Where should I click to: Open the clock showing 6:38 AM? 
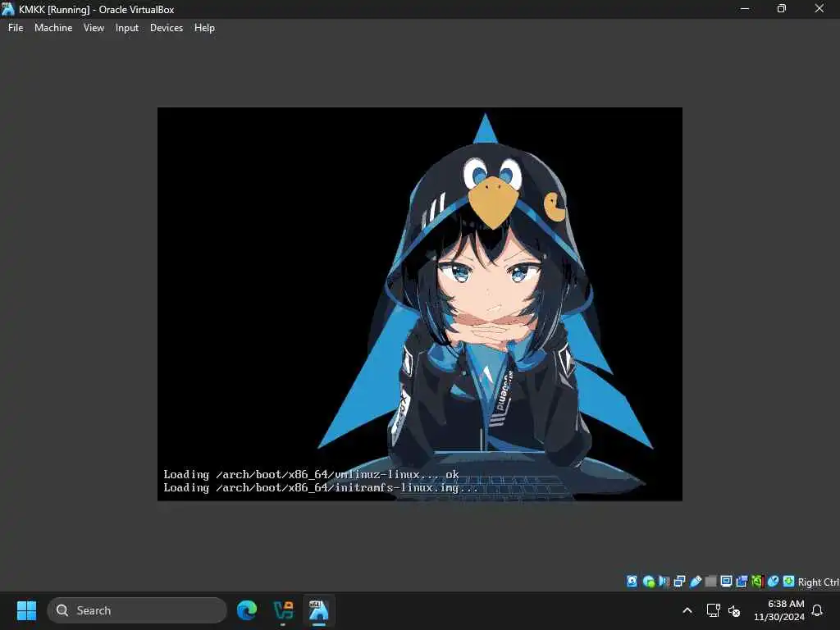tap(779, 610)
